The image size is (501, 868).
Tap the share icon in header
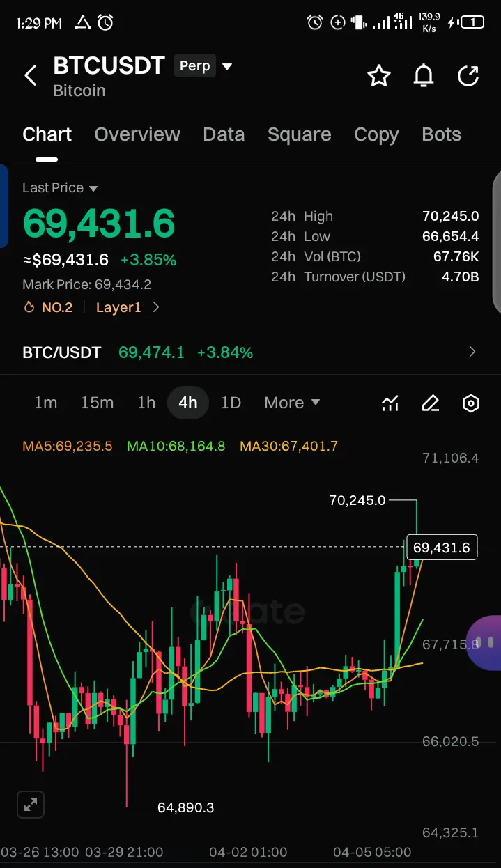(468, 75)
